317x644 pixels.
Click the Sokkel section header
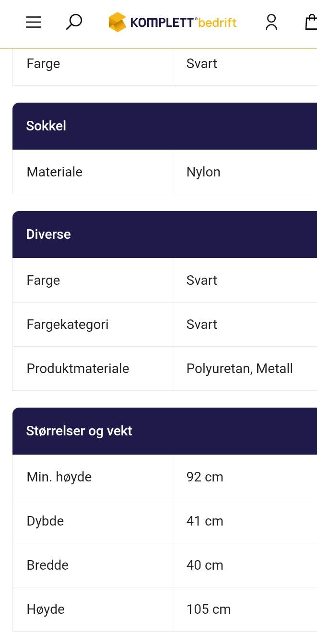[x=46, y=126]
